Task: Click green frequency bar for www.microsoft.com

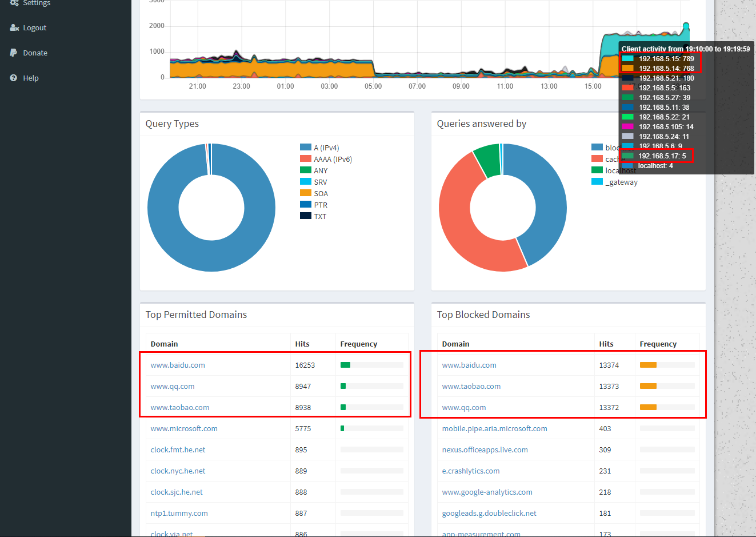Action: pos(342,428)
